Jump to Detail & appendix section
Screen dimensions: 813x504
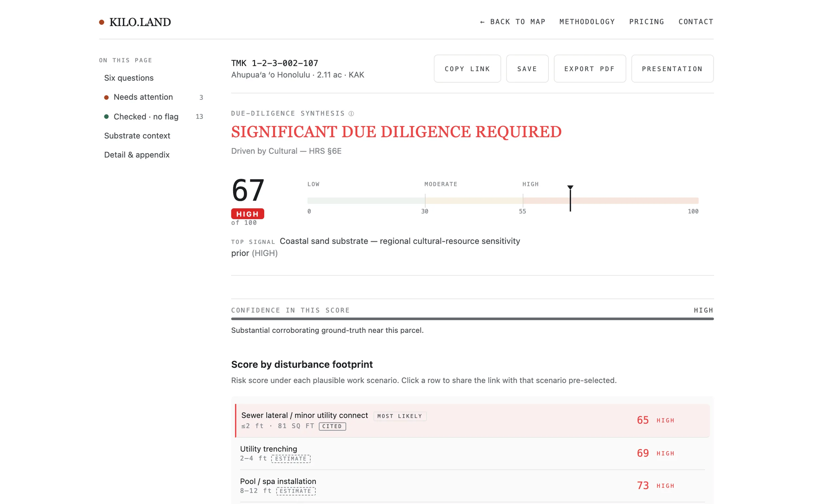[137, 155]
